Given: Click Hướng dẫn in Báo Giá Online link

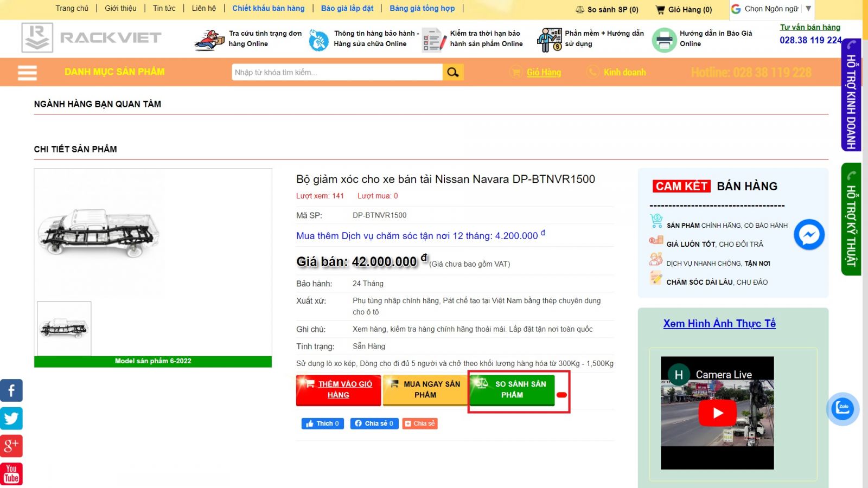Looking at the screenshot, I should (716, 38).
